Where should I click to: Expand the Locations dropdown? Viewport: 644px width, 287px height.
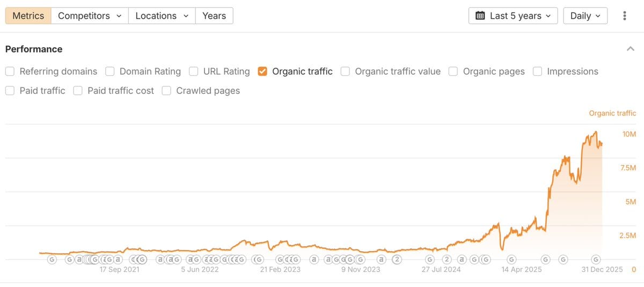point(162,16)
